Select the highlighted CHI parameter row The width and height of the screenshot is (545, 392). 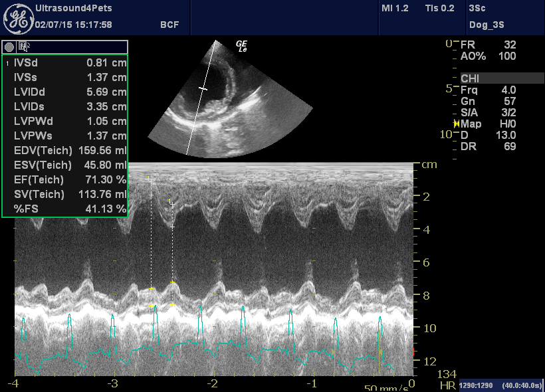[x=502, y=78]
